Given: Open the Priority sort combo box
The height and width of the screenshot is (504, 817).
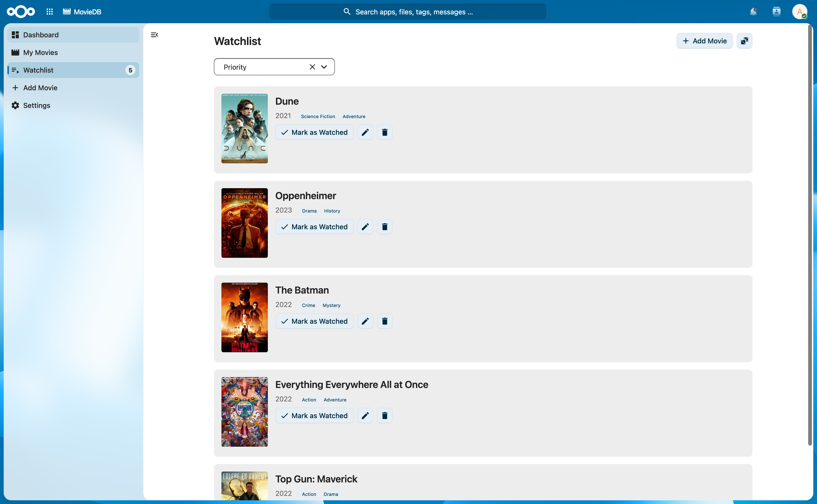Looking at the screenshot, I should (x=274, y=67).
